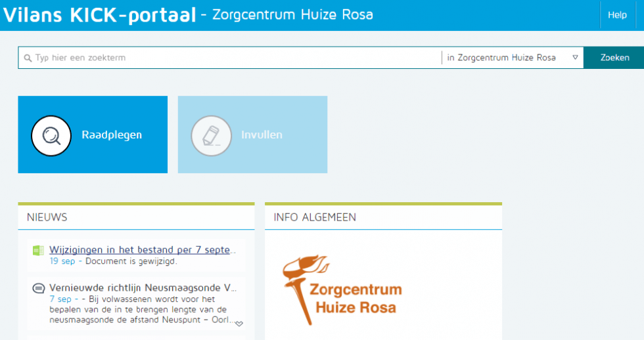Click 'Document is gewijzigd.' text
The image size is (644, 340).
click(131, 261)
